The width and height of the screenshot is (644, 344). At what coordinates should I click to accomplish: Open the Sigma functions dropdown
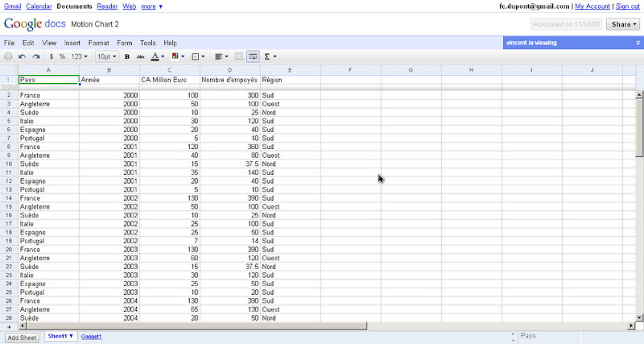(270, 56)
